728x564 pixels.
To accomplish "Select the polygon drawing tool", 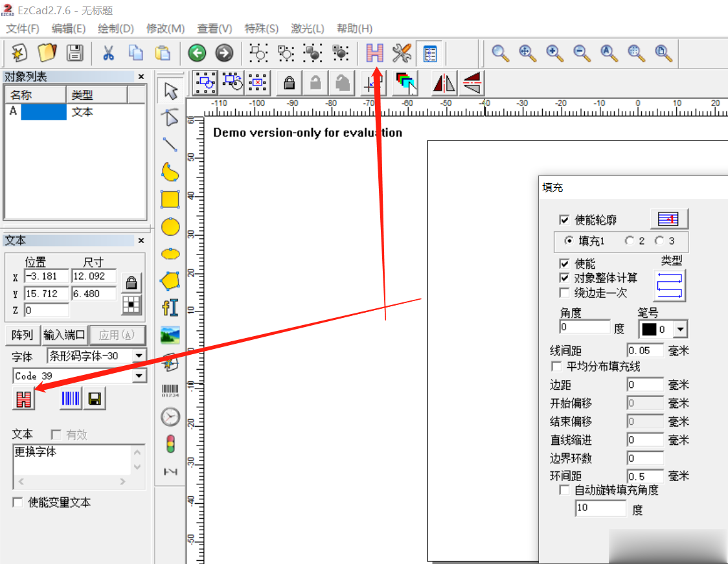I will click(170, 281).
